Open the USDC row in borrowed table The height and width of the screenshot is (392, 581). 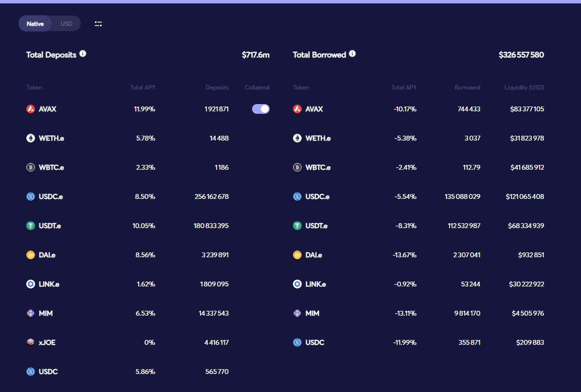[x=314, y=342]
